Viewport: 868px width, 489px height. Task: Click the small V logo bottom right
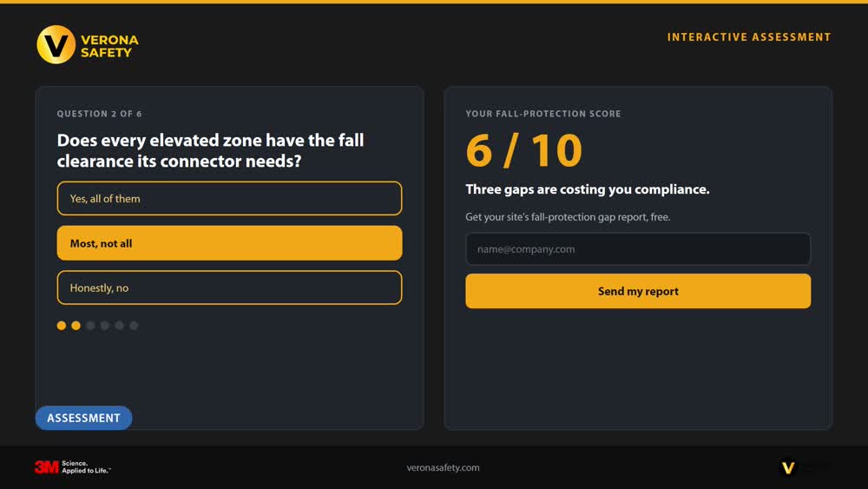tap(788, 467)
